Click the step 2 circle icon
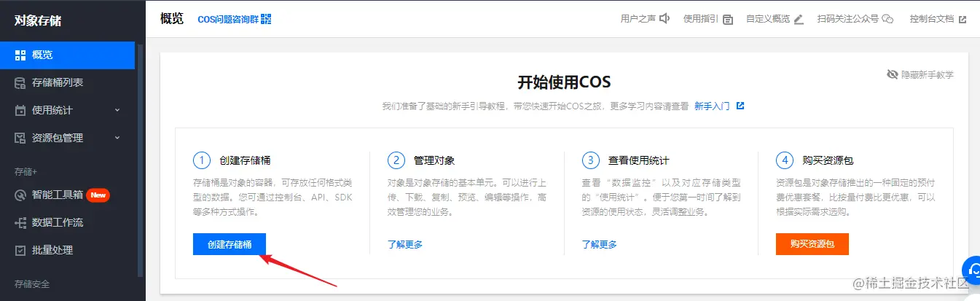The width and height of the screenshot is (980, 301). [x=396, y=160]
